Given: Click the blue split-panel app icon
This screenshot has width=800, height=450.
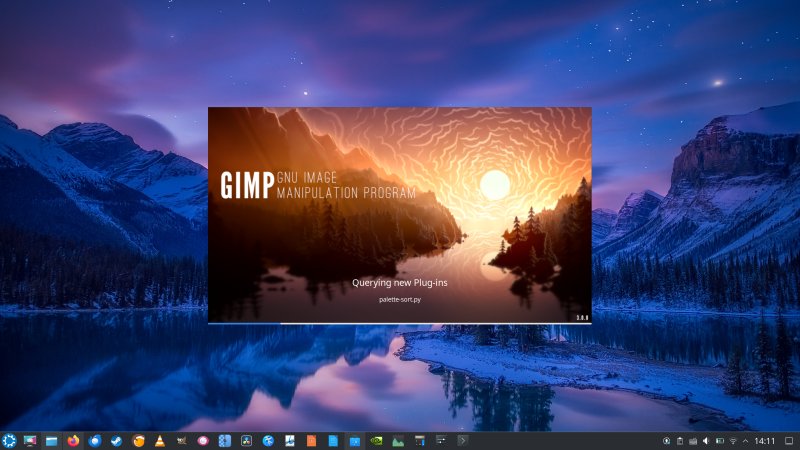Looking at the screenshot, I should point(224,441).
